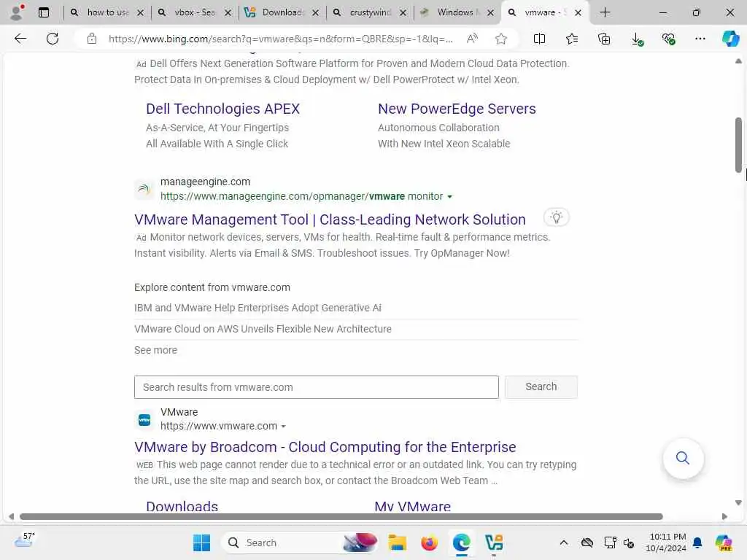The width and height of the screenshot is (747, 560).
Task: Refresh the page with reload icon
Action: [x=53, y=39]
